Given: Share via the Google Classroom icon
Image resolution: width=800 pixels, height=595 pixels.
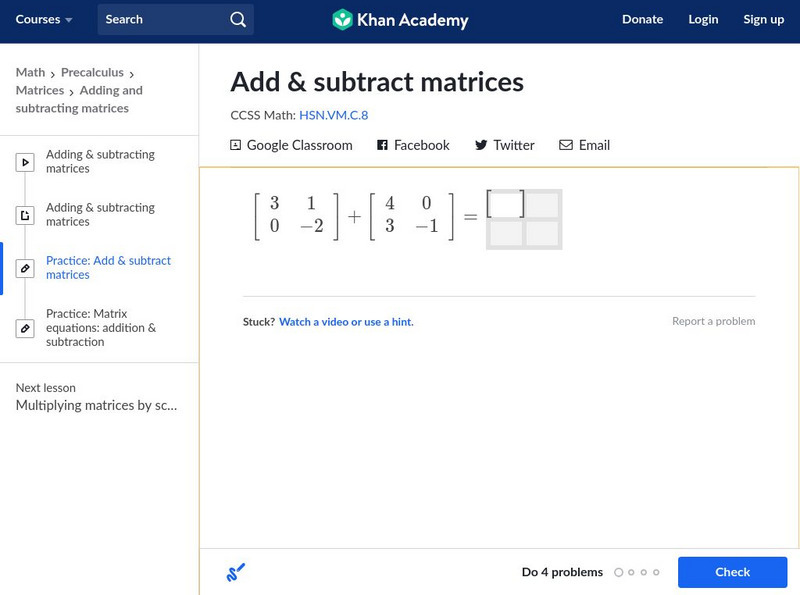Looking at the screenshot, I should [236, 145].
